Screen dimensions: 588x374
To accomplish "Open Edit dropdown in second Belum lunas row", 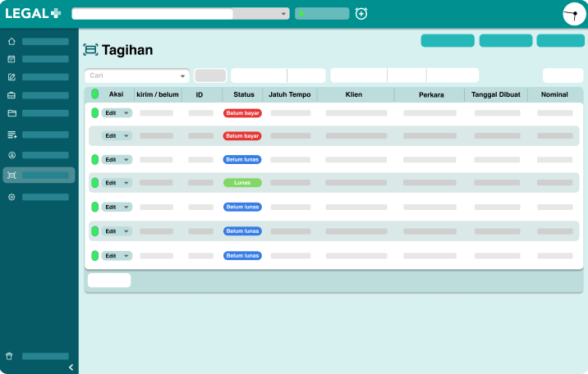I will tap(117, 207).
